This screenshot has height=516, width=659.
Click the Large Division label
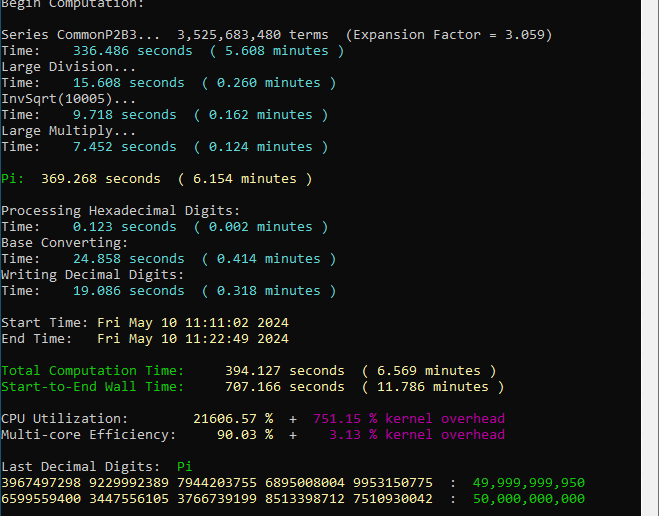point(69,67)
